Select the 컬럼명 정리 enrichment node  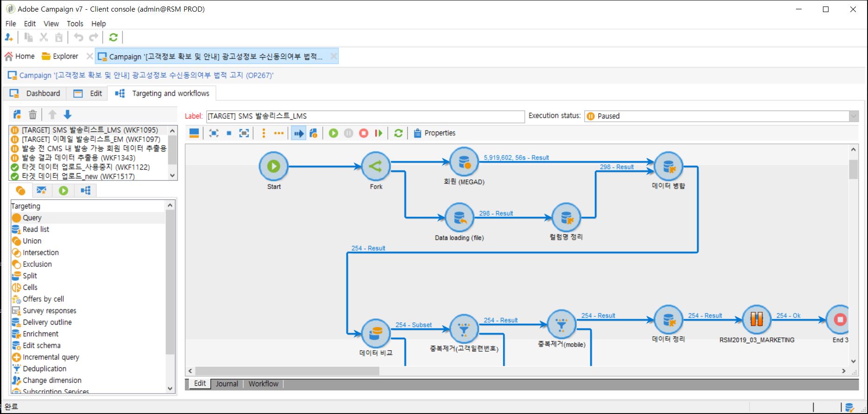(x=566, y=217)
